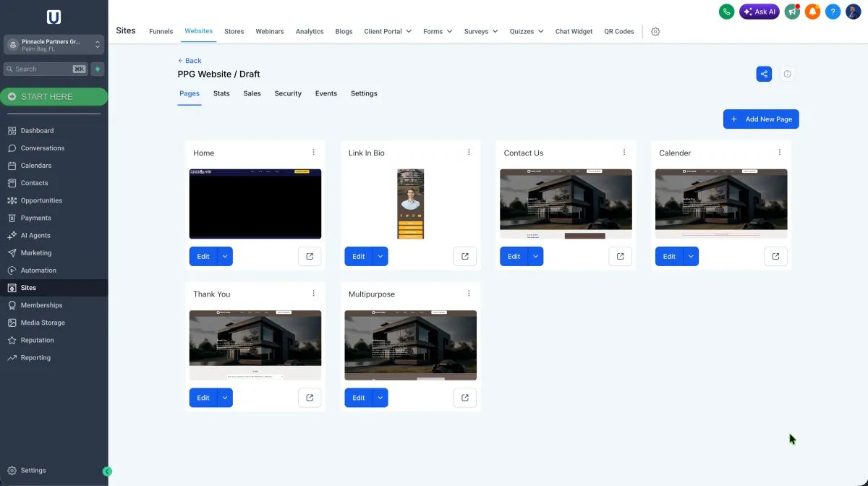Click the green quick-action icon beside search
868x486 pixels.
(98, 69)
